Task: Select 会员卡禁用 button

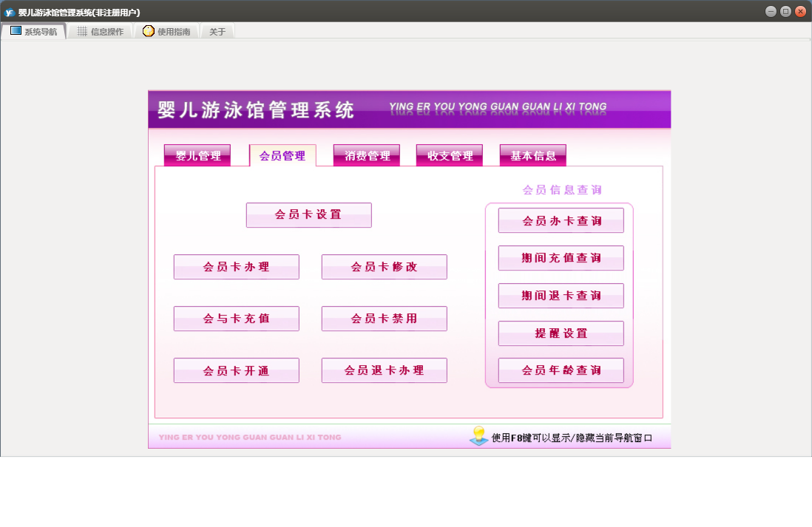Action: click(x=385, y=319)
